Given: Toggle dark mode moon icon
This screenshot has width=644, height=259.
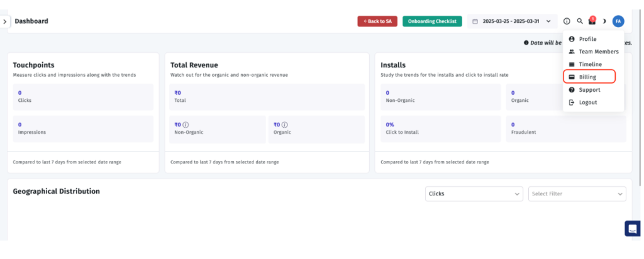Looking at the screenshot, I should click(x=604, y=21).
